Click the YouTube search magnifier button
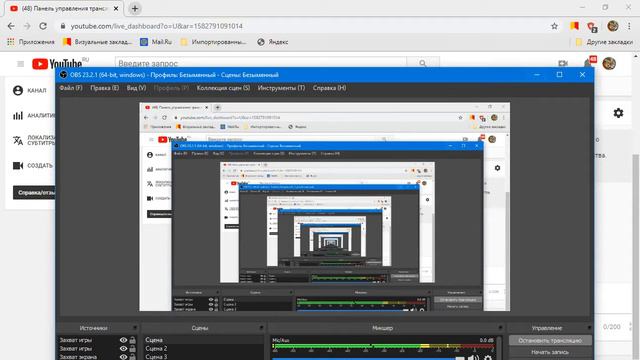The width and height of the screenshot is (640, 360). (x=423, y=63)
